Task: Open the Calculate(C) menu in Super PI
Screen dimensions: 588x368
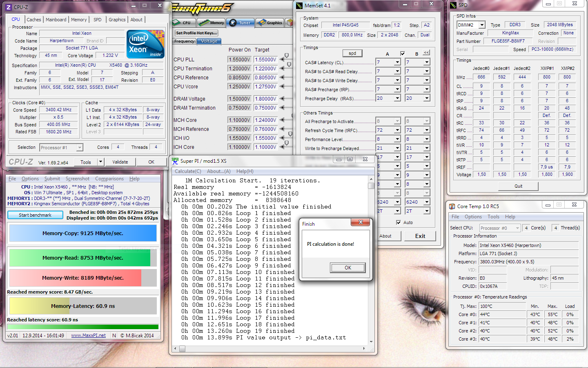Action: click(x=188, y=171)
